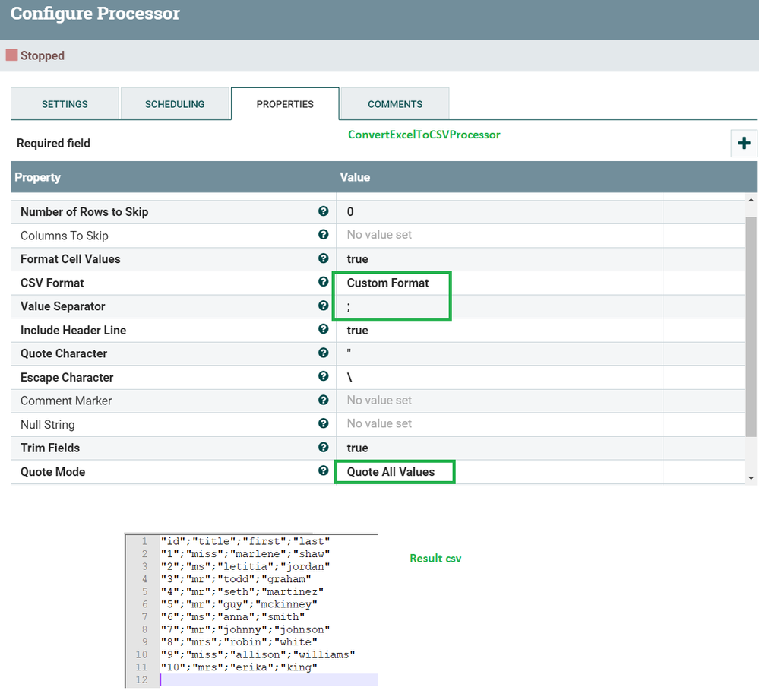Open help for Quote Mode property
Screen dimensions: 759x700
click(x=324, y=471)
